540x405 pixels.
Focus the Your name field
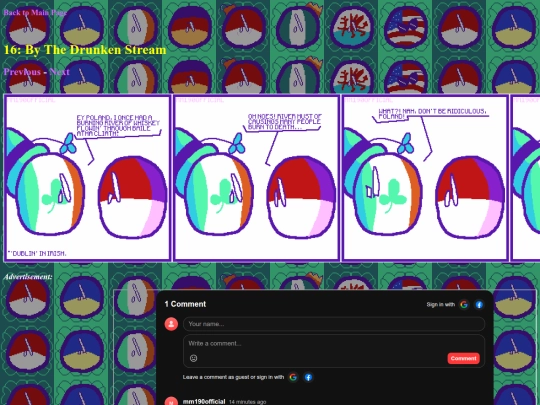click(334, 324)
